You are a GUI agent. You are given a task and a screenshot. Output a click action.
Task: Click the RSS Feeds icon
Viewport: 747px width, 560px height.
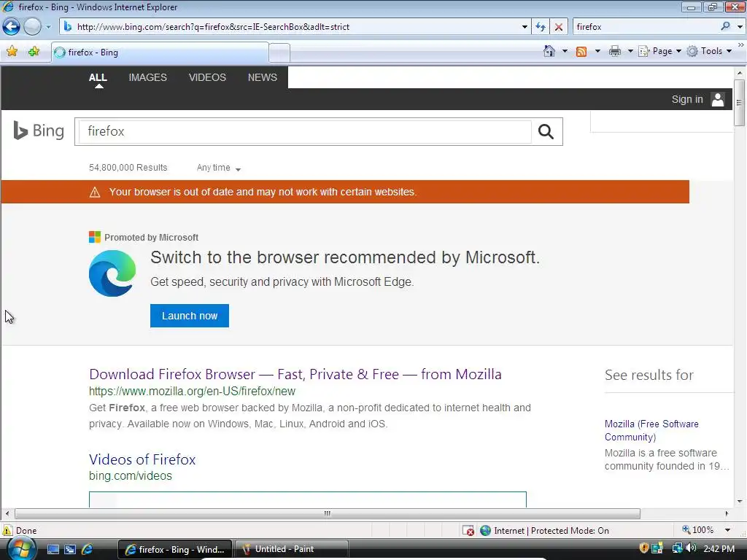point(581,52)
